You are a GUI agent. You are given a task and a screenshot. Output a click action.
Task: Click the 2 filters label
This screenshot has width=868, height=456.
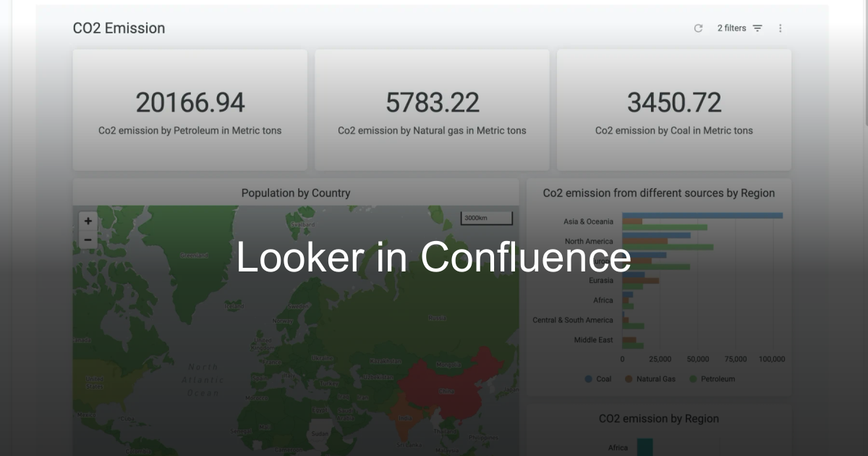coord(731,28)
